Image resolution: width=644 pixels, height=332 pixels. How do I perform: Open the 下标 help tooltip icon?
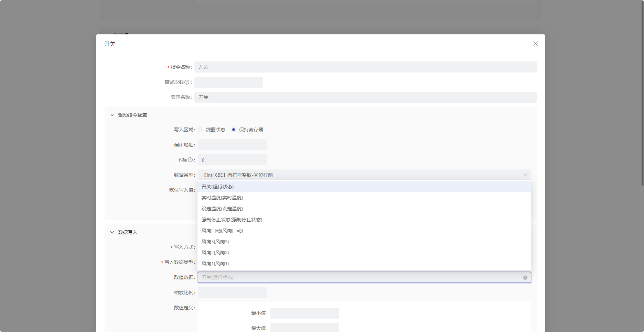[190, 160]
